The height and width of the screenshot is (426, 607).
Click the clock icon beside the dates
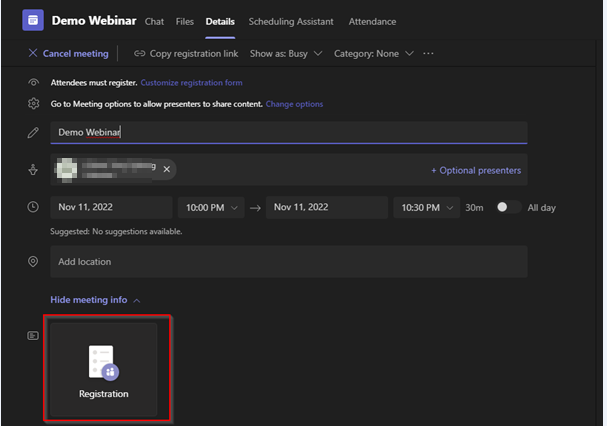coord(33,207)
